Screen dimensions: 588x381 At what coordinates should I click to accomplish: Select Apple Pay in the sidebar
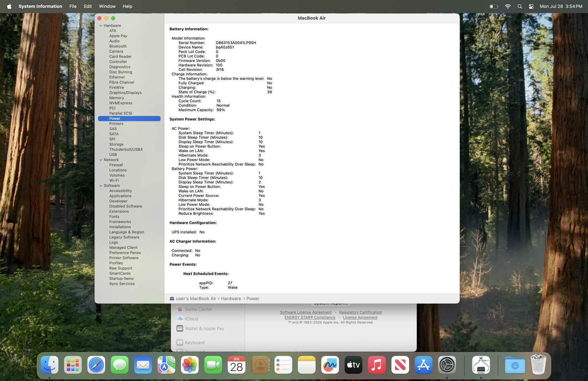point(118,36)
